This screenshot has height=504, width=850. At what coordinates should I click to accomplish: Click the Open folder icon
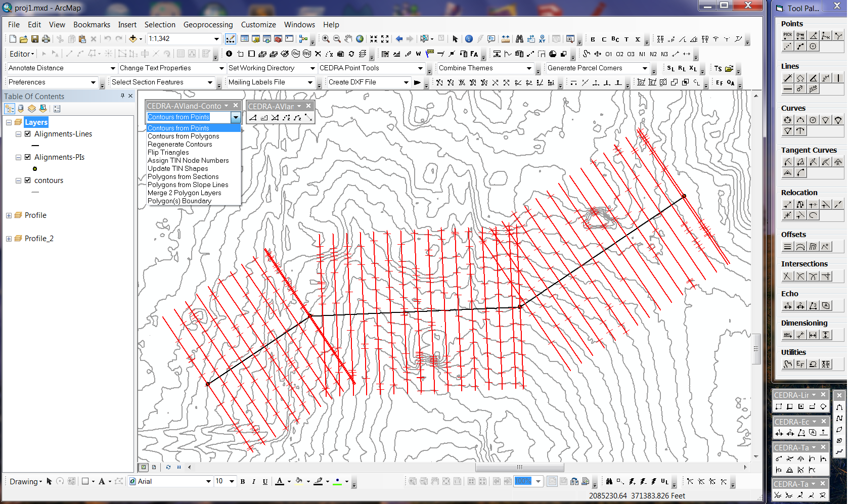tap(24, 39)
